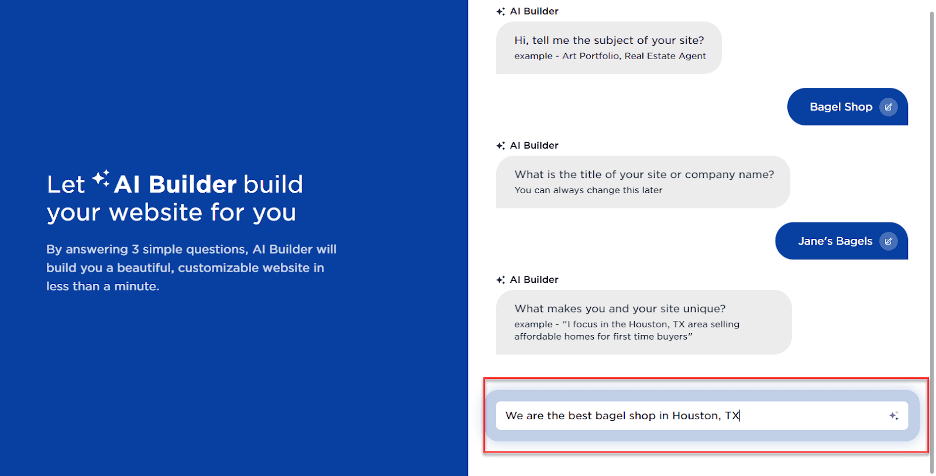The width and height of the screenshot is (936, 476).
Task: Click the second "AI Builder" sender label
Action: point(534,146)
